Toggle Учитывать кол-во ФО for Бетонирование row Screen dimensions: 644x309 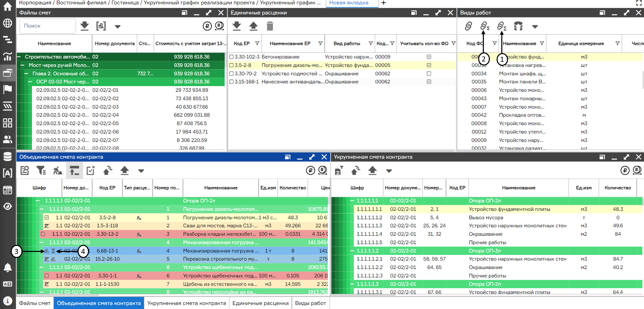click(x=429, y=57)
